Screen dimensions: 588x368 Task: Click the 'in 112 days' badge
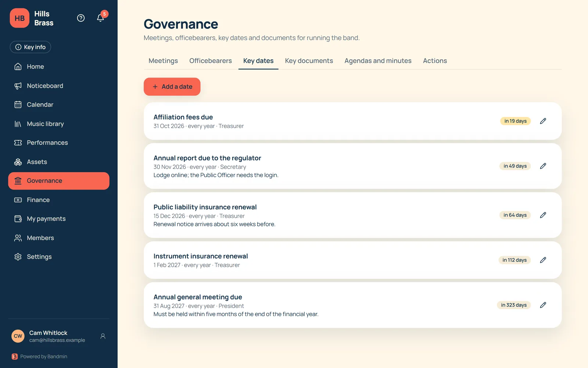(x=514, y=260)
